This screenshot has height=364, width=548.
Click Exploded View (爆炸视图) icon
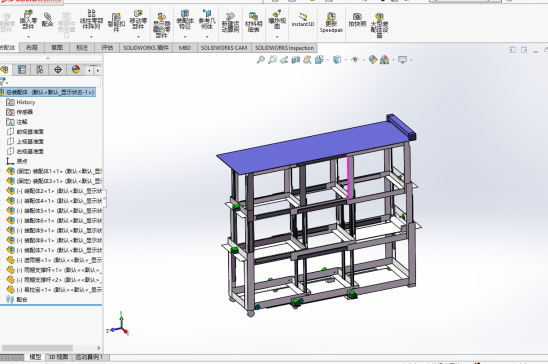pos(277,14)
